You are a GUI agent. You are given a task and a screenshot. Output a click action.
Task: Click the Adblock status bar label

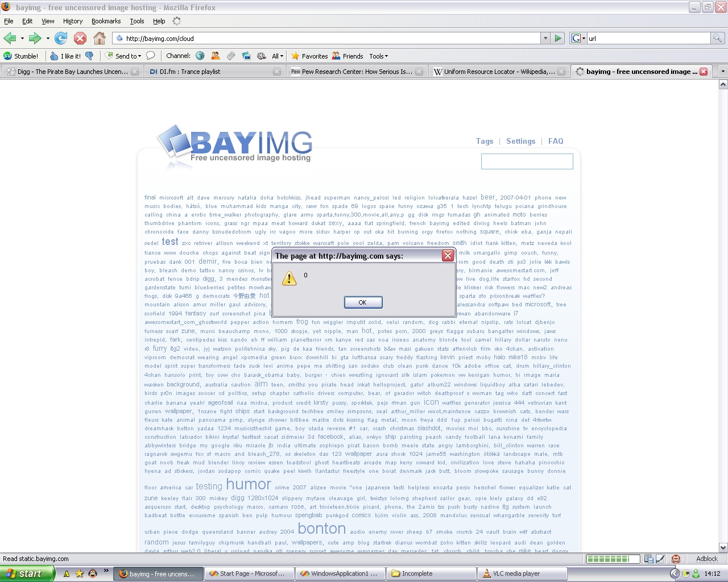click(707, 559)
